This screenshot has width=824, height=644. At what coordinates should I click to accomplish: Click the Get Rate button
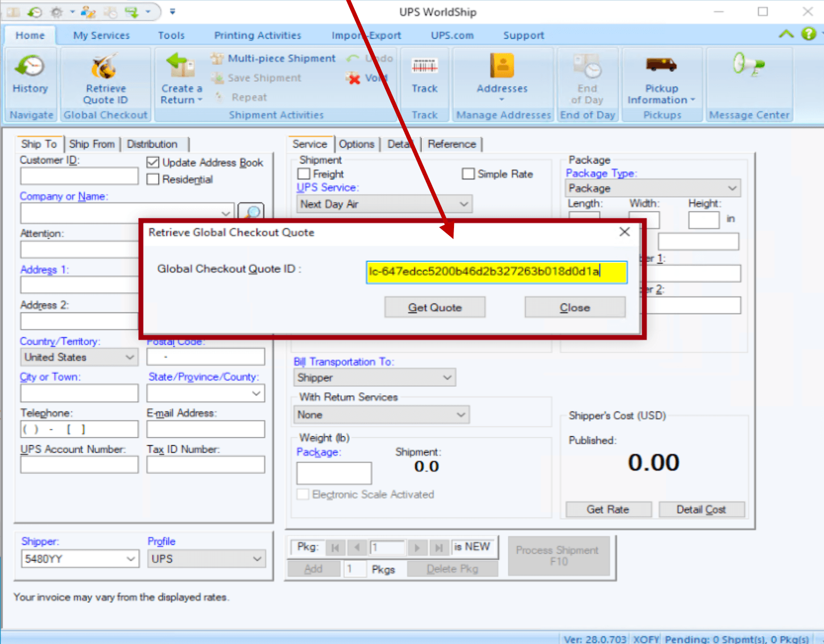(x=608, y=510)
